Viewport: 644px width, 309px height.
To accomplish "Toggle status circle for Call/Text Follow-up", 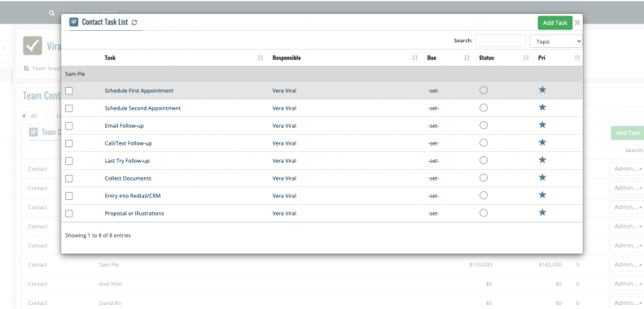I will (x=484, y=143).
